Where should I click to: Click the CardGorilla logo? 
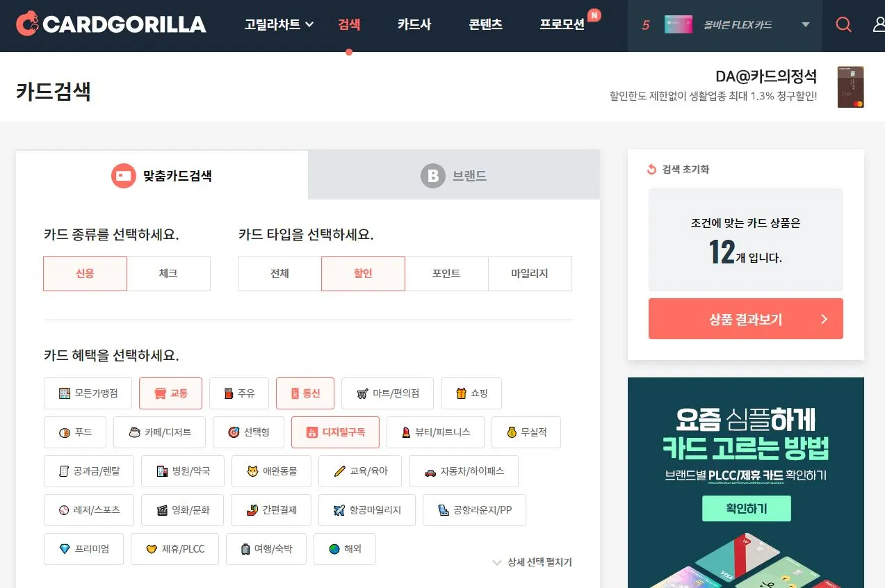coord(111,24)
